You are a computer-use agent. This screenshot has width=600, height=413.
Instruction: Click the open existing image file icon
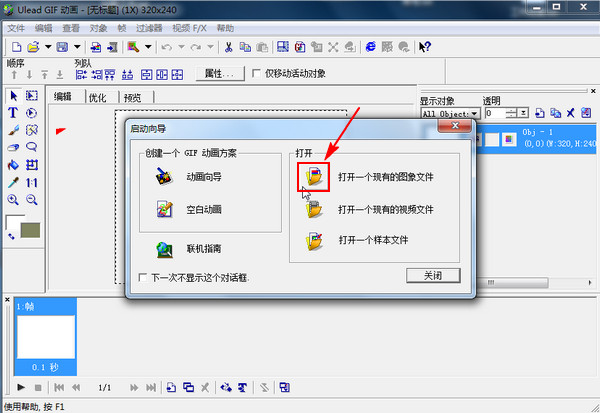(314, 176)
